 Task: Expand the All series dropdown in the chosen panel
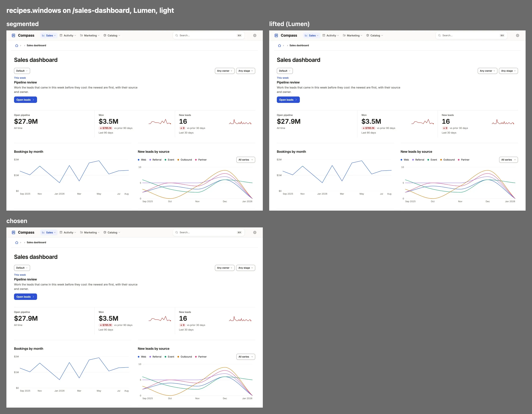(x=246, y=357)
